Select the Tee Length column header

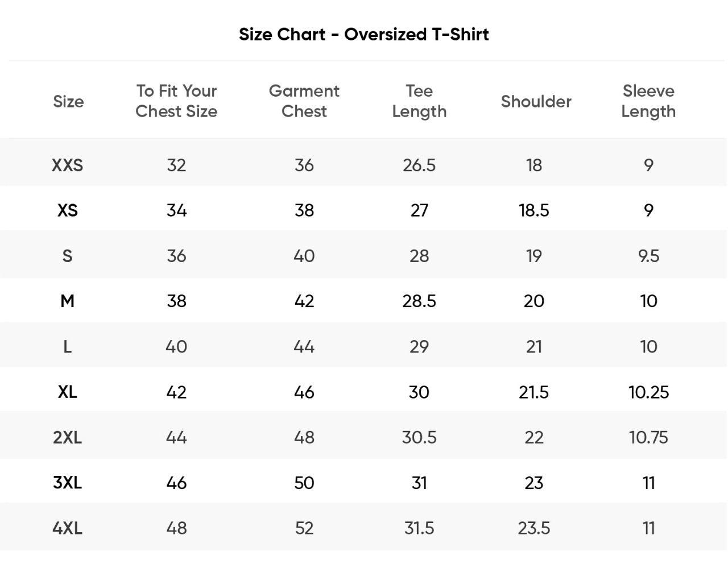pos(419,101)
